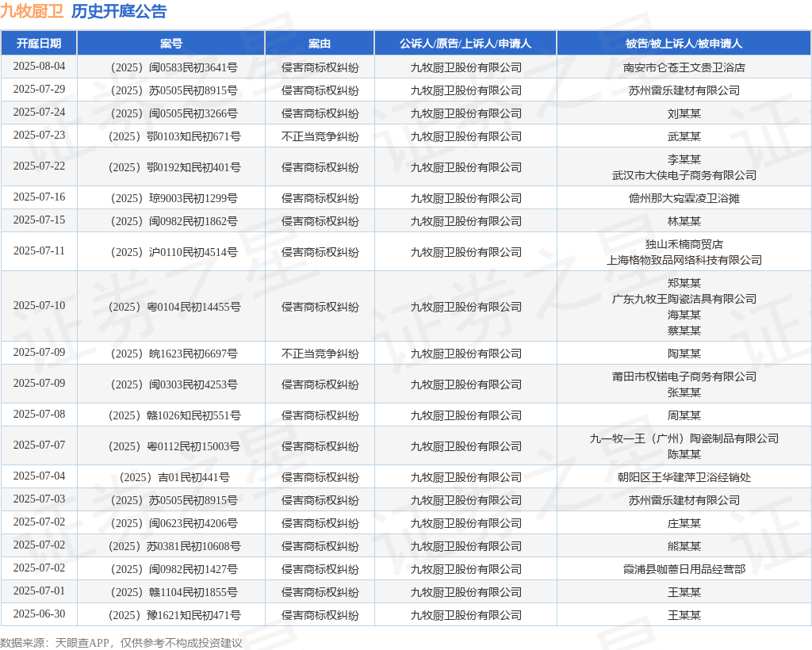
Task: Select the 开庭日期 column header
Action: point(39,44)
